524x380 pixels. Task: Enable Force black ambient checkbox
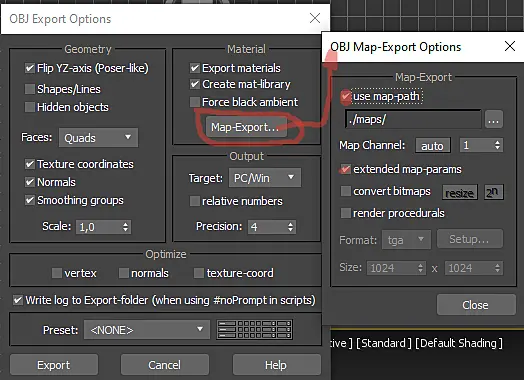(x=195, y=102)
